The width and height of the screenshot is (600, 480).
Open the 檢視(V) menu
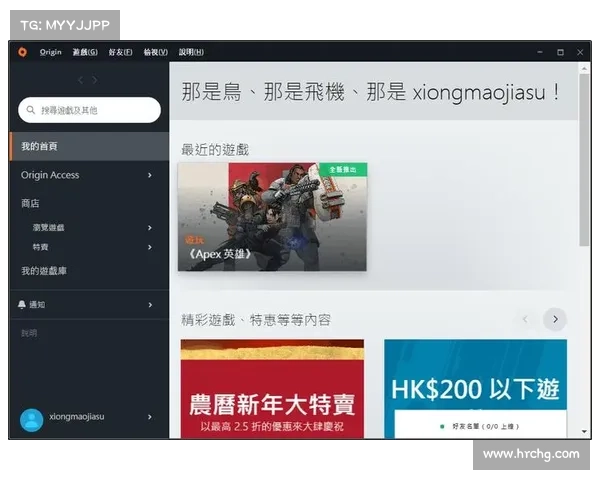pyautogui.click(x=155, y=52)
